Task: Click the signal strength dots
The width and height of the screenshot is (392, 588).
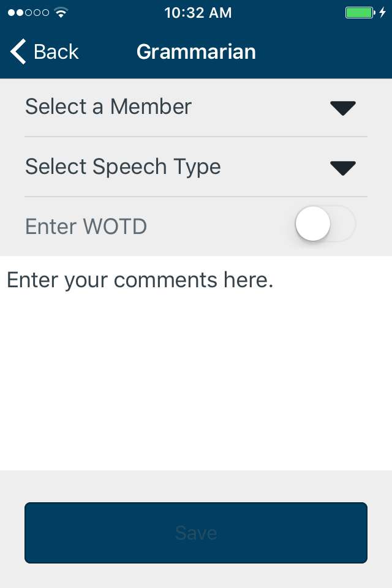Action: coord(29,13)
